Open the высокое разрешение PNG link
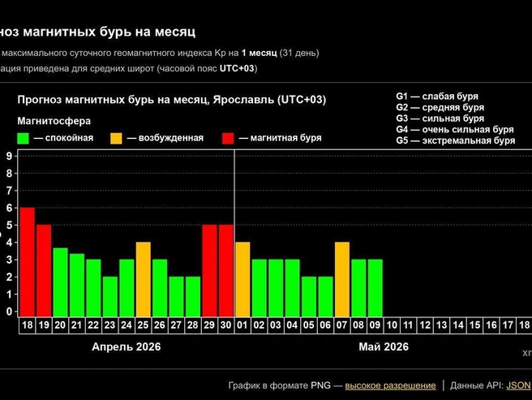This screenshot has height=400, width=532. (390, 385)
